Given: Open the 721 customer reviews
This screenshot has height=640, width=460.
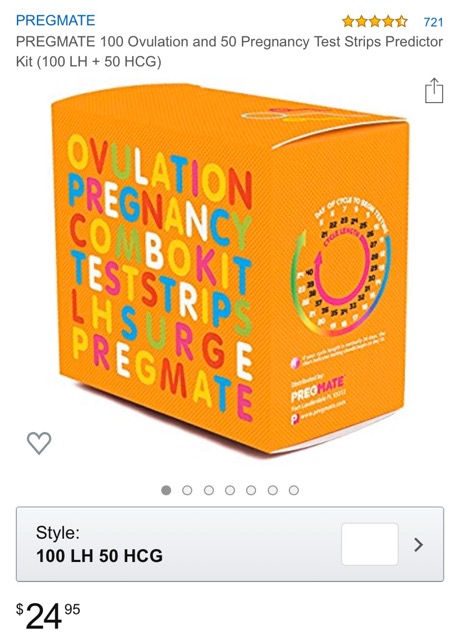Looking at the screenshot, I should click(433, 22).
